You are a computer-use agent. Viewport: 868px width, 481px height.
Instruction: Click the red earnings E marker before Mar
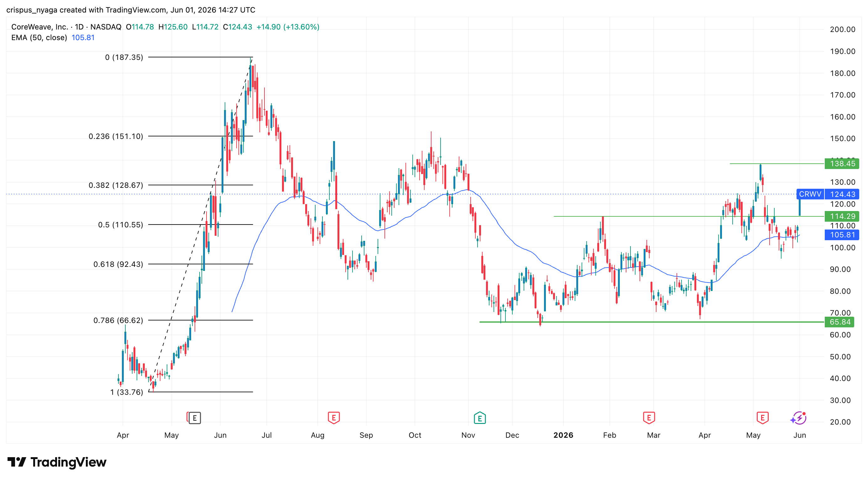click(x=649, y=418)
